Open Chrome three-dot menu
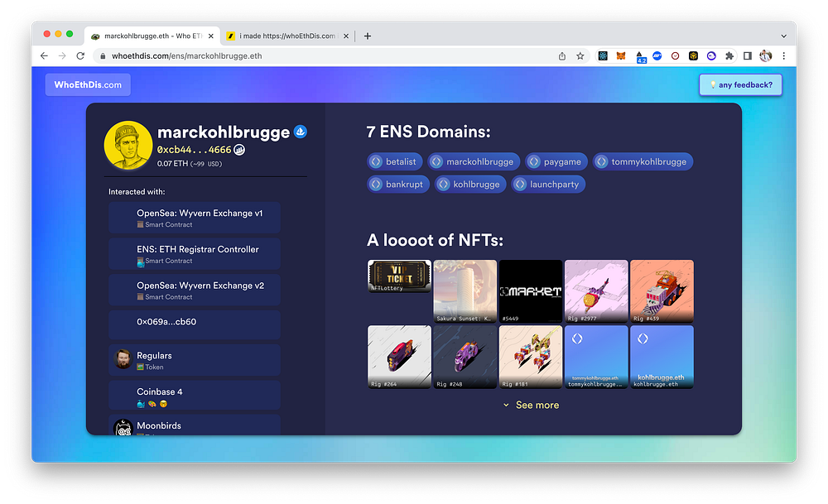828x504 pixels. tap(783, 56)
